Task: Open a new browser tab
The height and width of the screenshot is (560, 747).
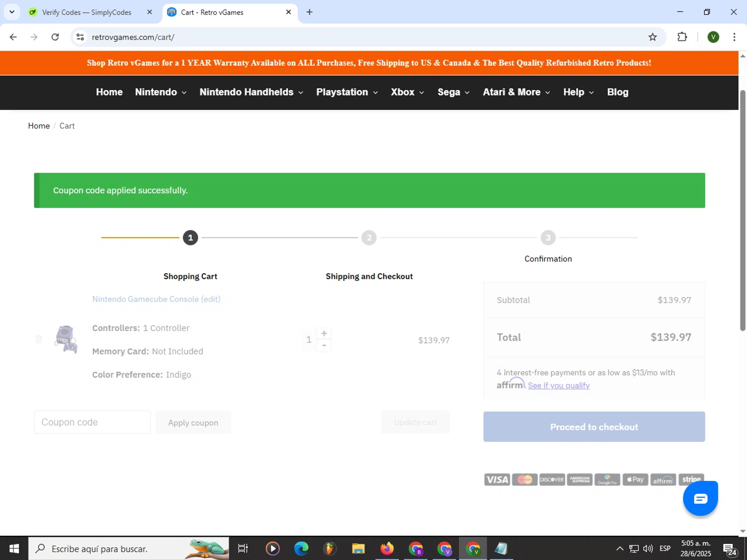Action: point(309,12)
